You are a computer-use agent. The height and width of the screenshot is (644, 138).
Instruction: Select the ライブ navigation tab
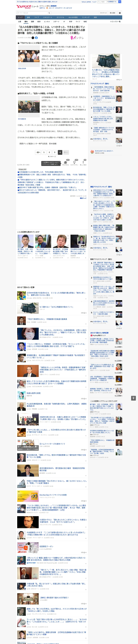(37, 17)
